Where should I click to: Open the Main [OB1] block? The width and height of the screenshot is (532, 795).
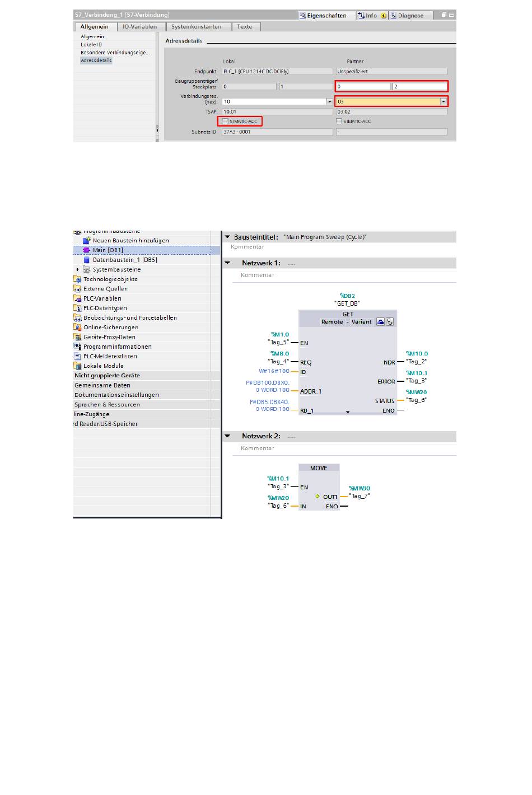click(x=108, y=250)
